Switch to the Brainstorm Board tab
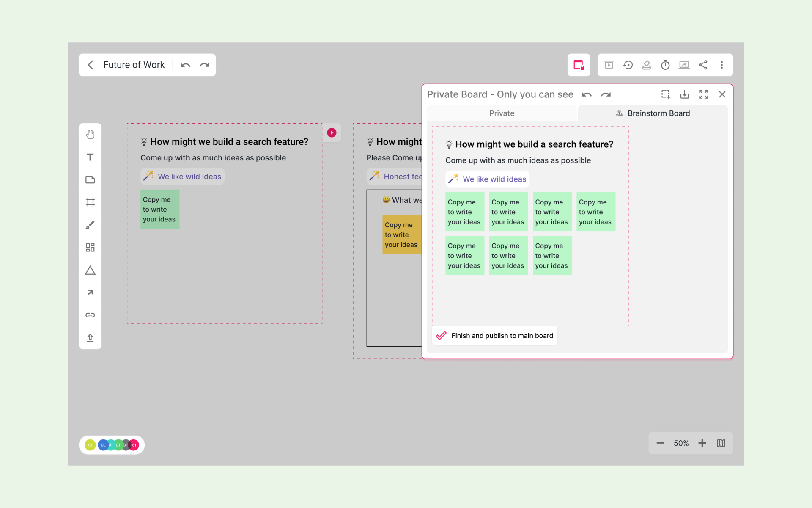 pos(653,113)
